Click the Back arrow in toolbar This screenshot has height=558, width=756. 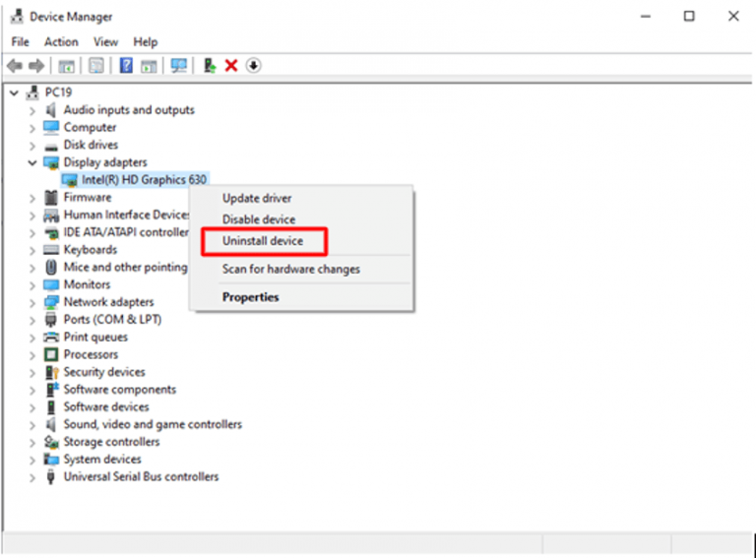(x=15, y=66)
